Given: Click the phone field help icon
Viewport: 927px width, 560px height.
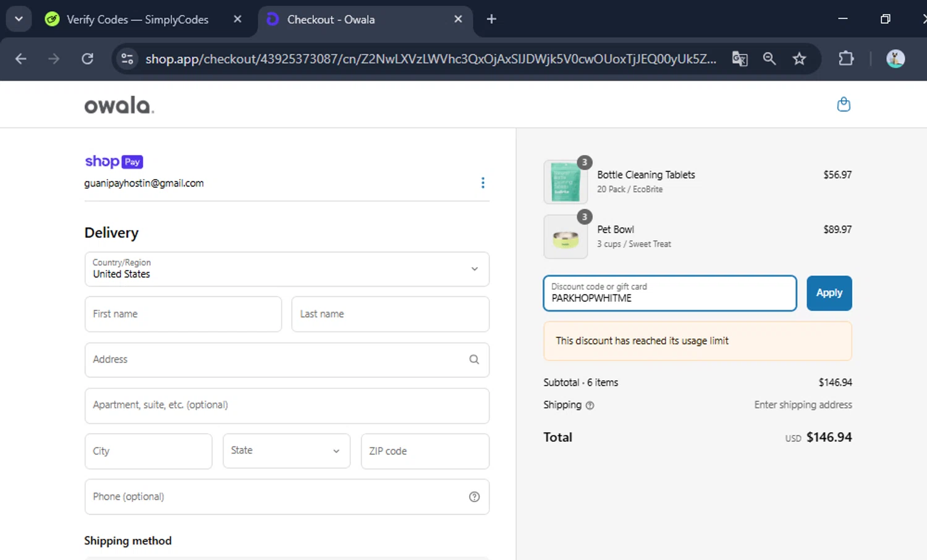Looking at the screenshot, I should point(474,497).
